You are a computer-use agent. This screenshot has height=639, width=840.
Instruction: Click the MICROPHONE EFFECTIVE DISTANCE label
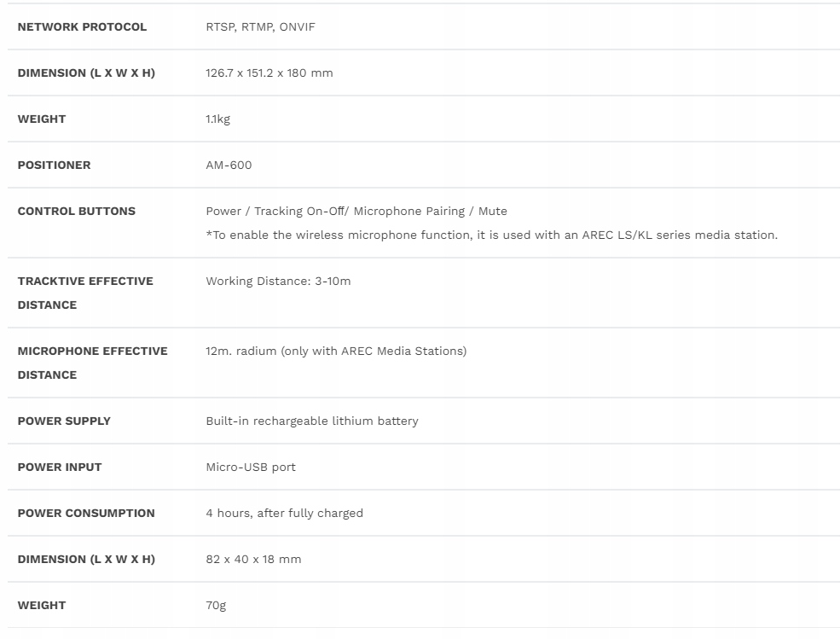[x=92, y=363]
